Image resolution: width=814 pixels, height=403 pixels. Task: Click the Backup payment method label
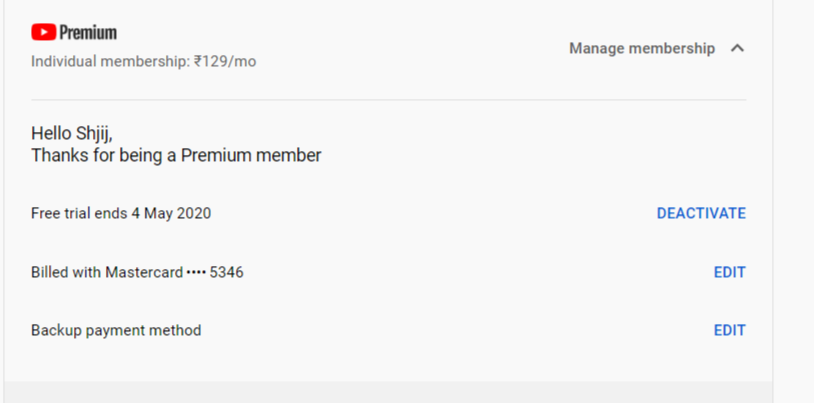tap(116, 330)
